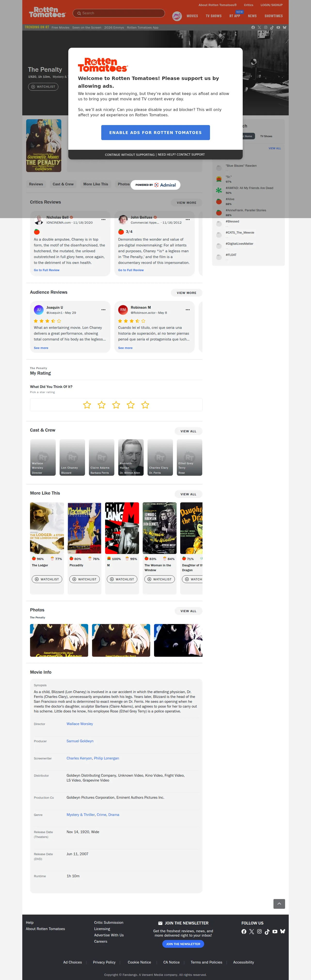Screen dimensions: 311x980
Task: Open options menu on Joaquin U's review
Action: pos(103,310)
